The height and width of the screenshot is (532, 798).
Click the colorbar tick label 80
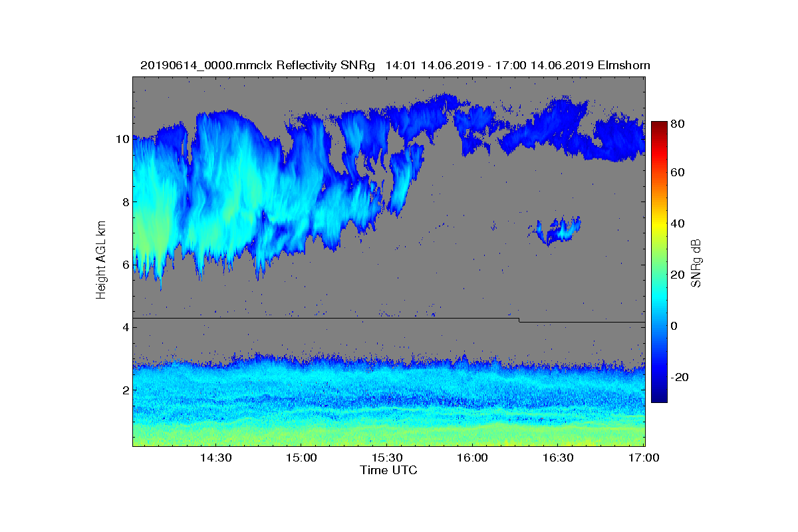coord(678,123)
